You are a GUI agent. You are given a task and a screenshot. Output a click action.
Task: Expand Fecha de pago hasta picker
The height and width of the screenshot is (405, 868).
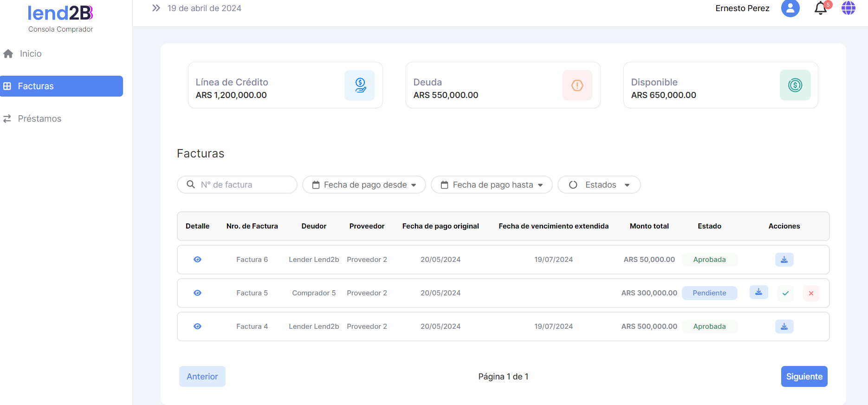pos(492,185)
